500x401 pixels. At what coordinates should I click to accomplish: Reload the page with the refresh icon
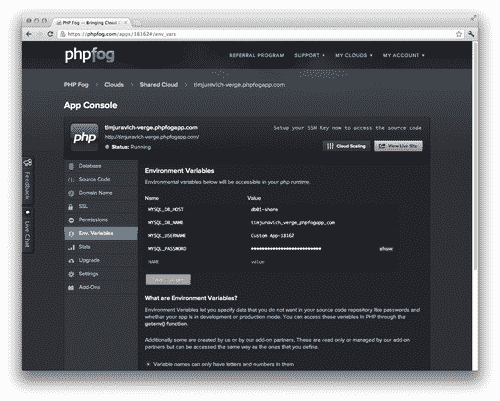pos(50,34)
